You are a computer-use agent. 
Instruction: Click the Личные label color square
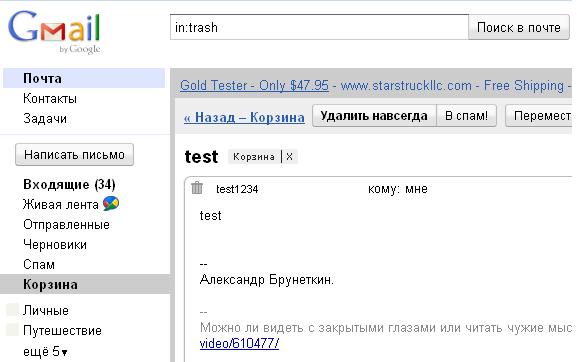(x=13, y=310)
